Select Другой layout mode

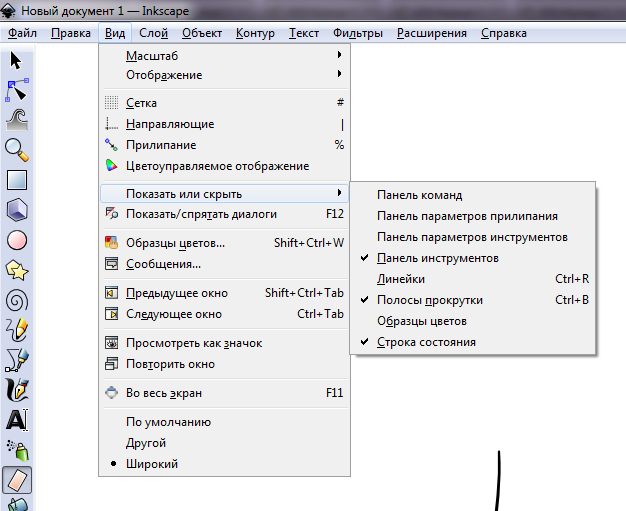224,443
